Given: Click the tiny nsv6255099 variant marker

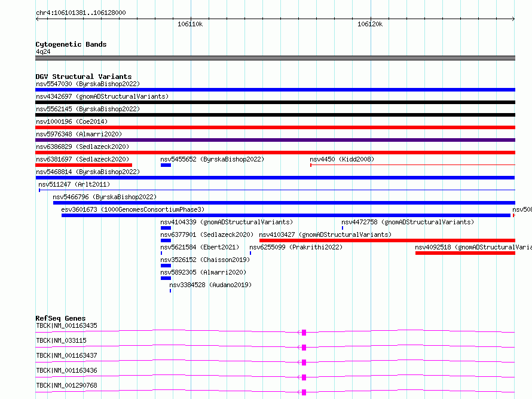Looking at the screenshot, I should click(x=250, y=253).
